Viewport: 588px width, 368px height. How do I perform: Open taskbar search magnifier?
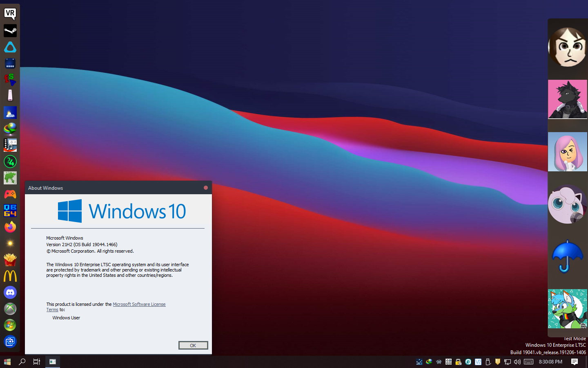pos(22,361)
